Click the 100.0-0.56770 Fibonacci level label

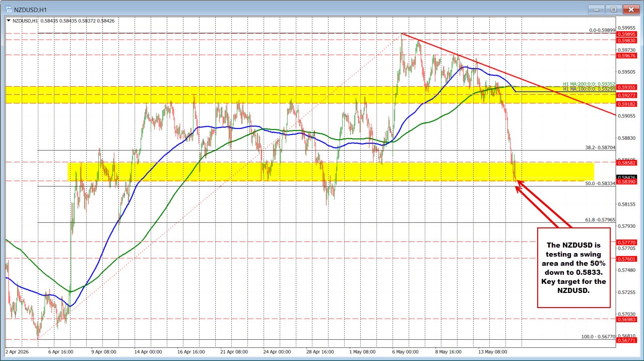tap(599, 336)
